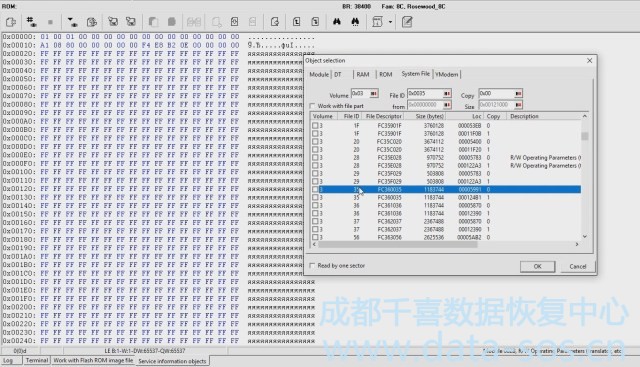Tick the checkbox of the row with Loc 00005400

pyautogui.click(x=315, y=142)
